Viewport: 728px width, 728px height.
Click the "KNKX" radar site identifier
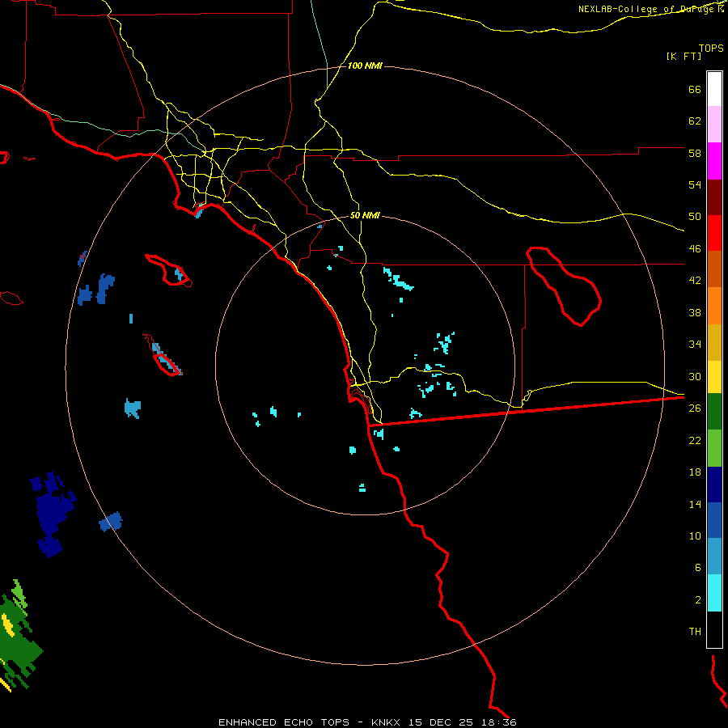click(385, 722)
